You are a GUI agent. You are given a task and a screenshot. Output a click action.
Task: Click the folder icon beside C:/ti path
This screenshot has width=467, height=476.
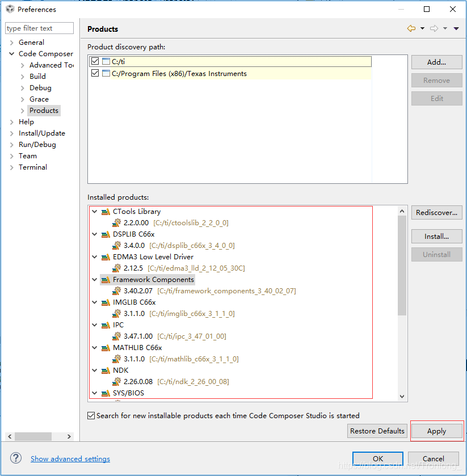106,61
